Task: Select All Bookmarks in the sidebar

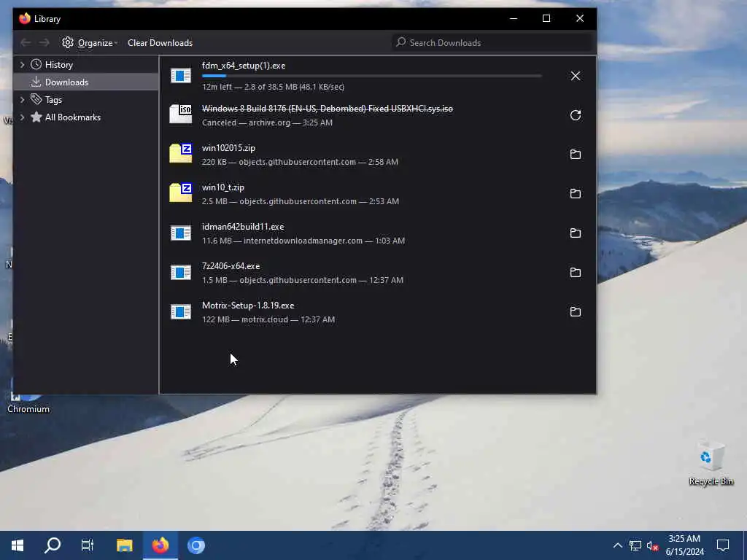Action: [72, 117]
